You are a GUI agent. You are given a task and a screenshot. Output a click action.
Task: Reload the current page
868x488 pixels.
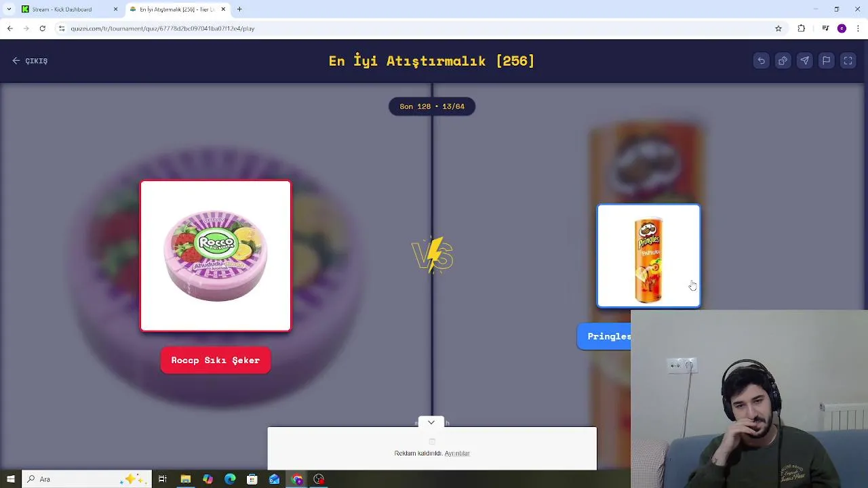click(42, 28)
